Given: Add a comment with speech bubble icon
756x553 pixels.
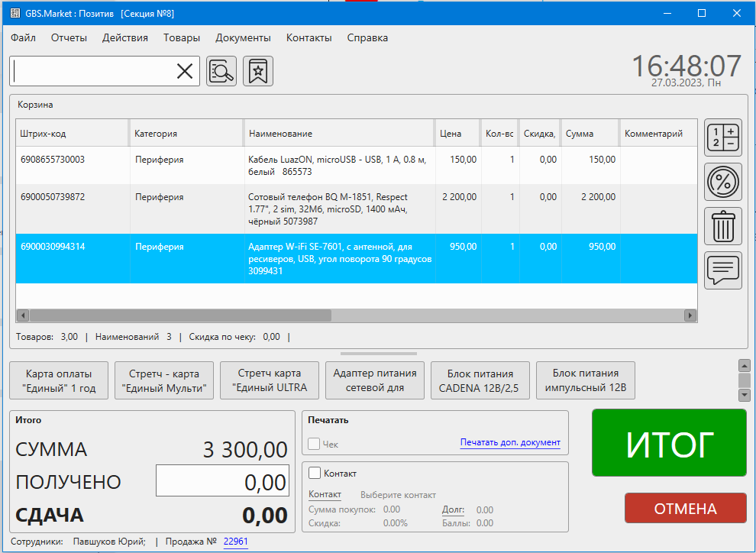Looking at the screenshot, I should [x=722, y=270].
